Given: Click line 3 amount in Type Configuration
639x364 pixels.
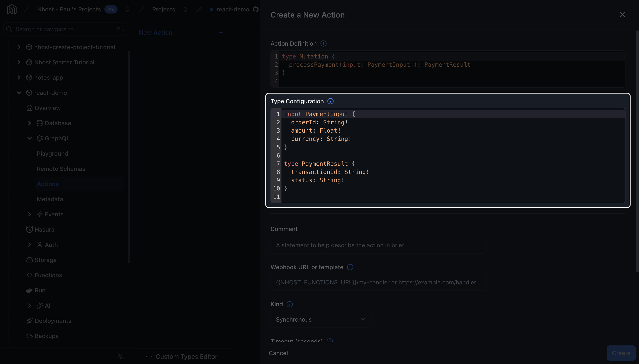Looking at the screenshot, I should (316, 130).
